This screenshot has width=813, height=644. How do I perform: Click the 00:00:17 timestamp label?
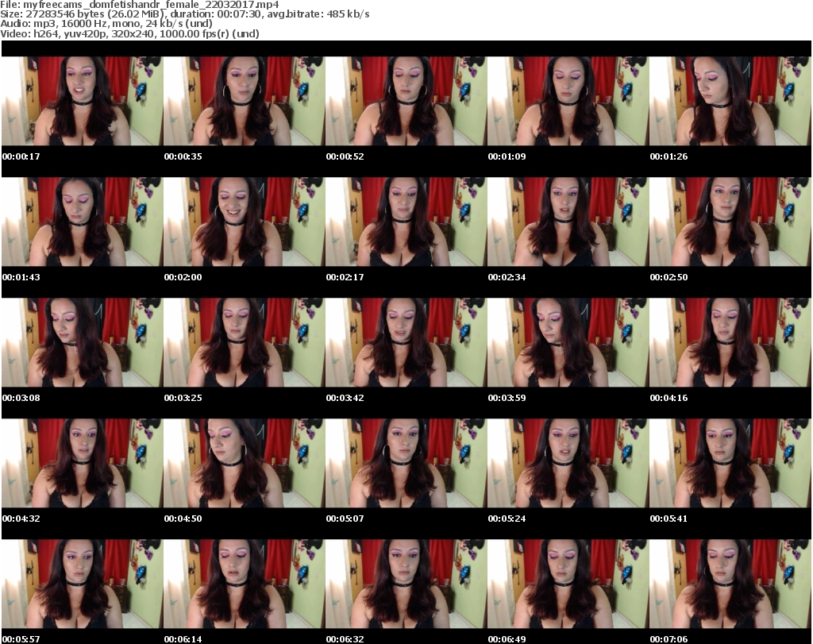coord(21,156)
